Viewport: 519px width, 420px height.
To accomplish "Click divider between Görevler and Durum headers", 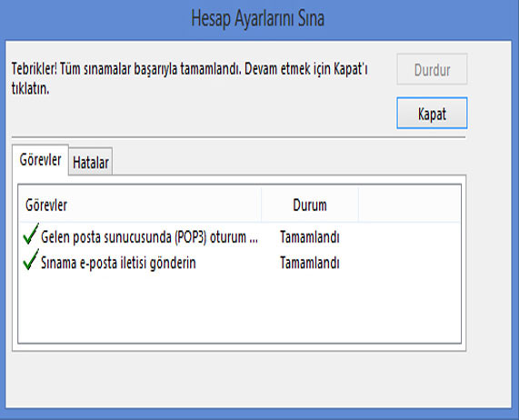I will point(261,205).
